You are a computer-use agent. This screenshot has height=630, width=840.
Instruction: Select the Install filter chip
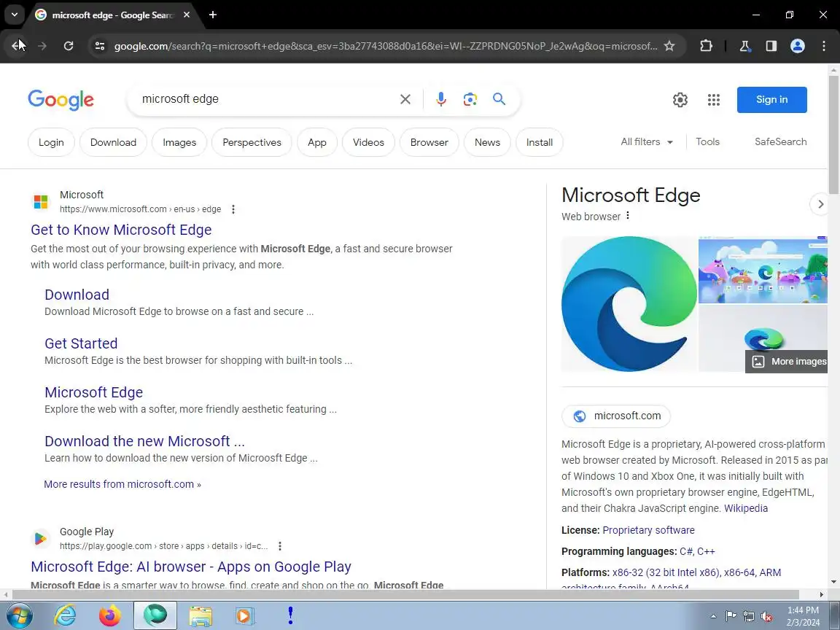(540, 142)
